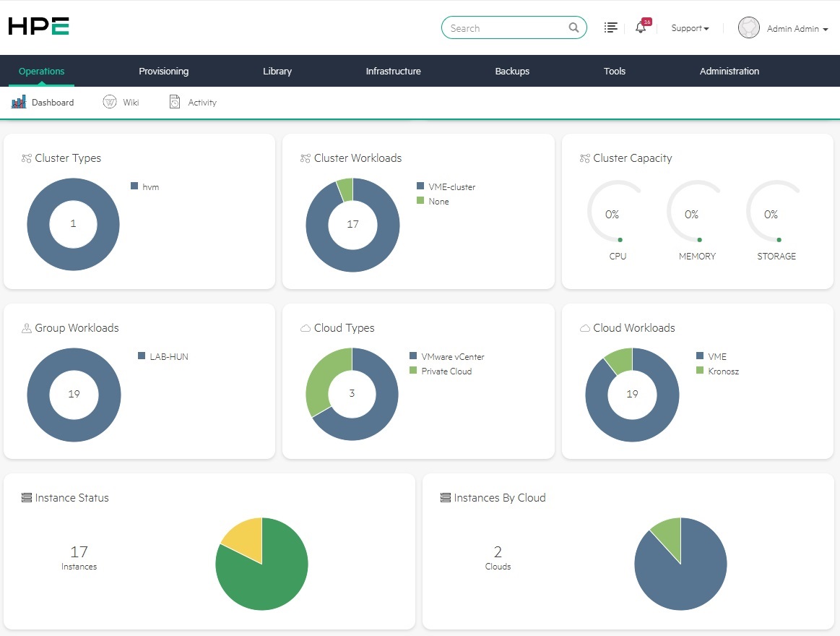Viewport: 840px width, 636px height.
Task: Toggle the VME-cluster legend entry
Action: coord(451,186)
